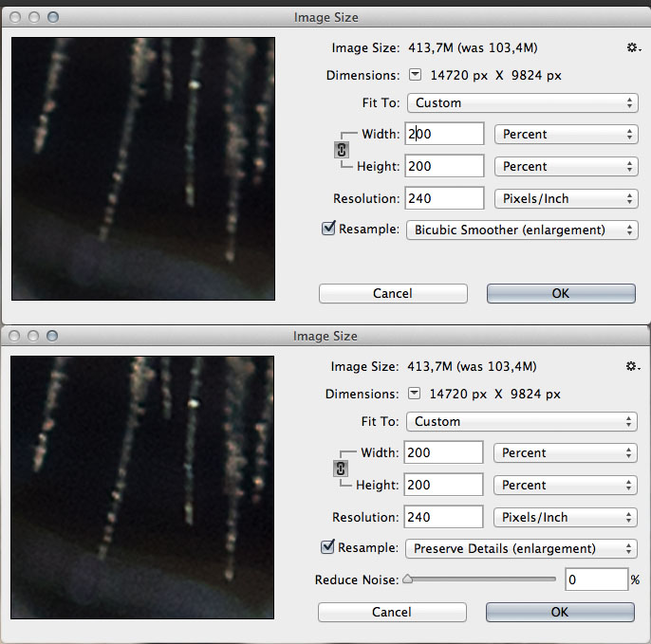Close the lower Image Size dialog
This screenshot has width=651, height=644.
[x=14, y=336]
